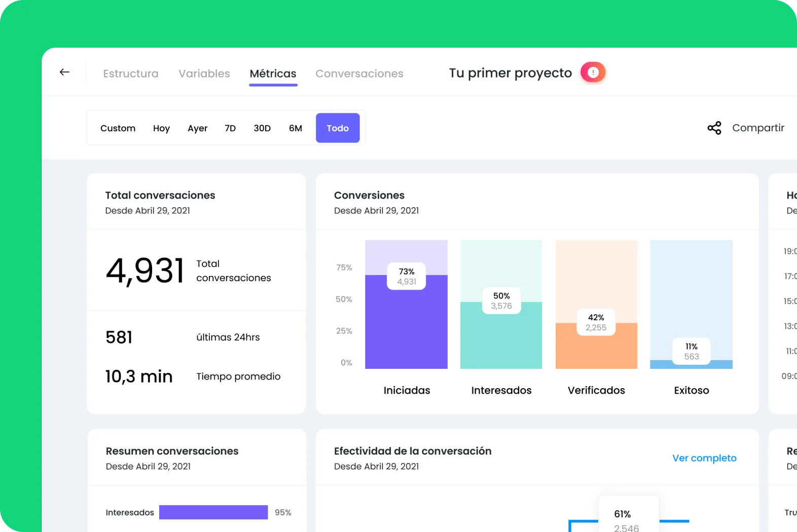797x532 pixels.
Task: Click the Iniciadas axis label
Action: click(x=407, y=390)
